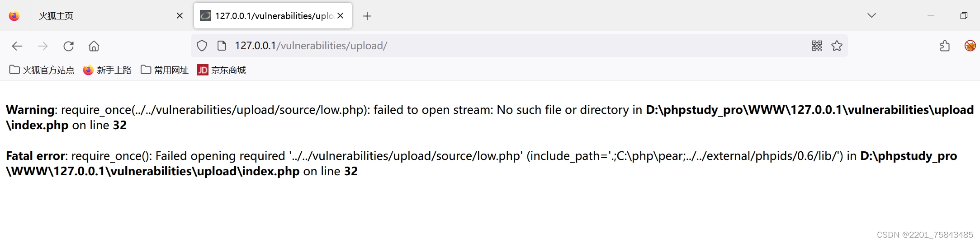Go back to the previous page
Image resolution: width=980 pixels, height=243 pixels.
[x=17, y=46]
